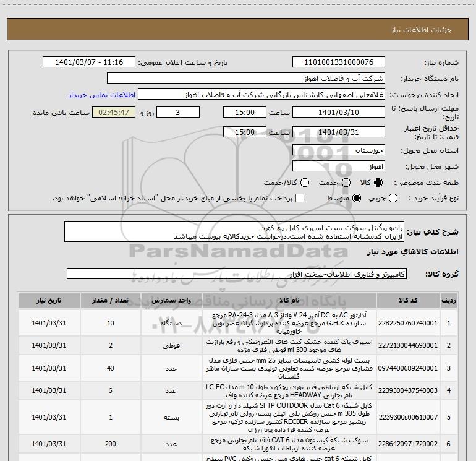Screen dimensions: 476x461
Task: Select the خدمت radio button
Action: coord(346,183)
